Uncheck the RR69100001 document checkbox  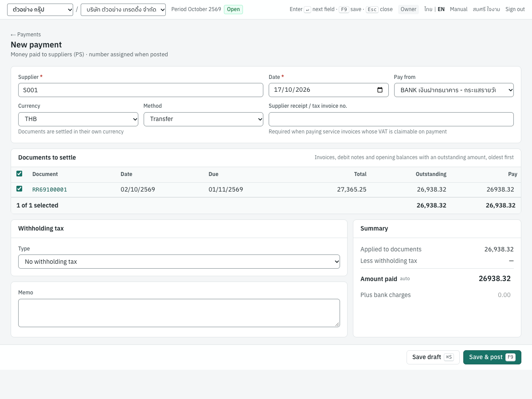coord(20,189)
